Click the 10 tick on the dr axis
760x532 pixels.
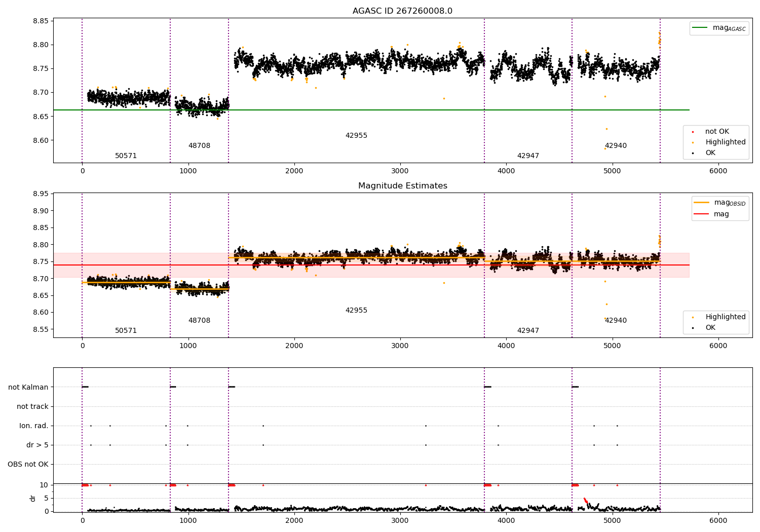point(44,485)
